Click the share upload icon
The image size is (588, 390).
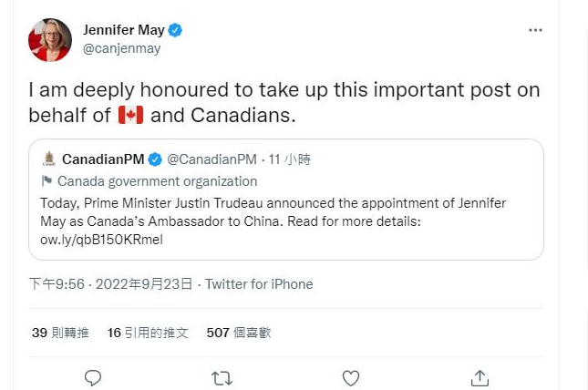[x=480, y=376]
